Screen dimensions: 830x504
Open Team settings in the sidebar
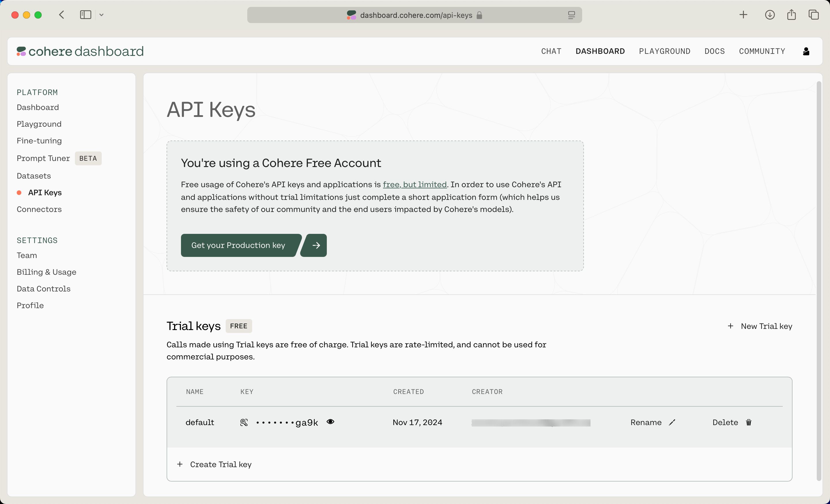[27, 255]
